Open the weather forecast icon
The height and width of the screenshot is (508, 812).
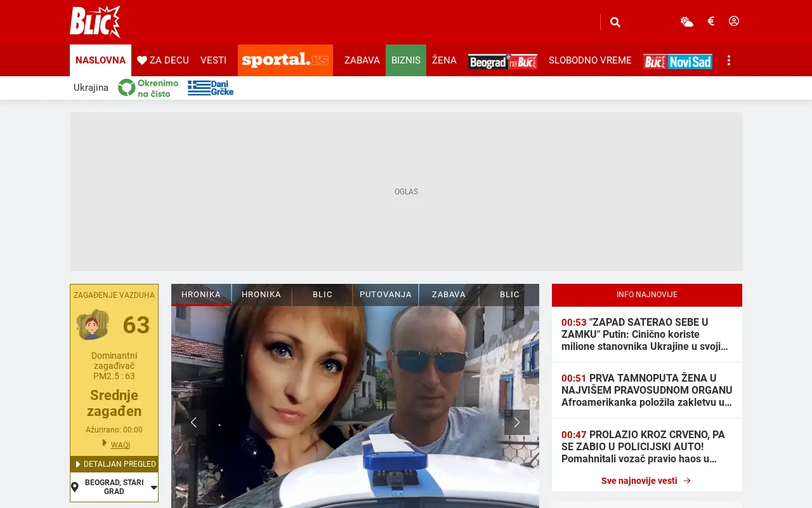click(x=686, y=22)
